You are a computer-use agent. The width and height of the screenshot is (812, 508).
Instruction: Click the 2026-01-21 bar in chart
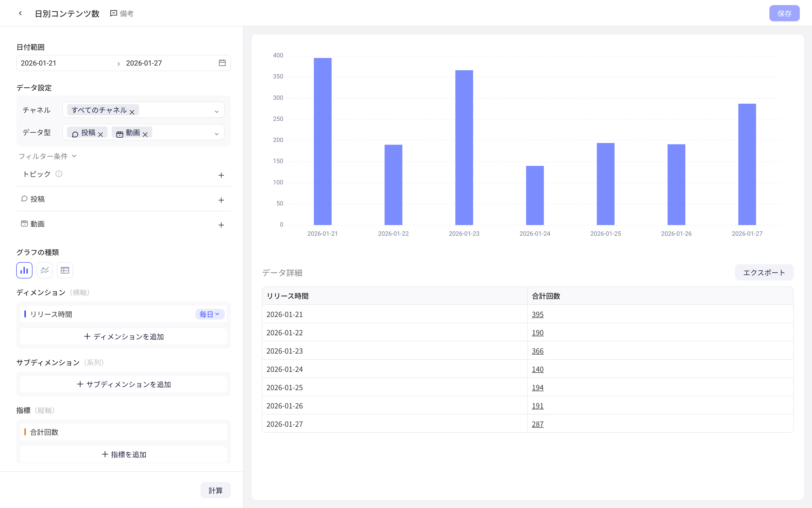coord(323,141)
